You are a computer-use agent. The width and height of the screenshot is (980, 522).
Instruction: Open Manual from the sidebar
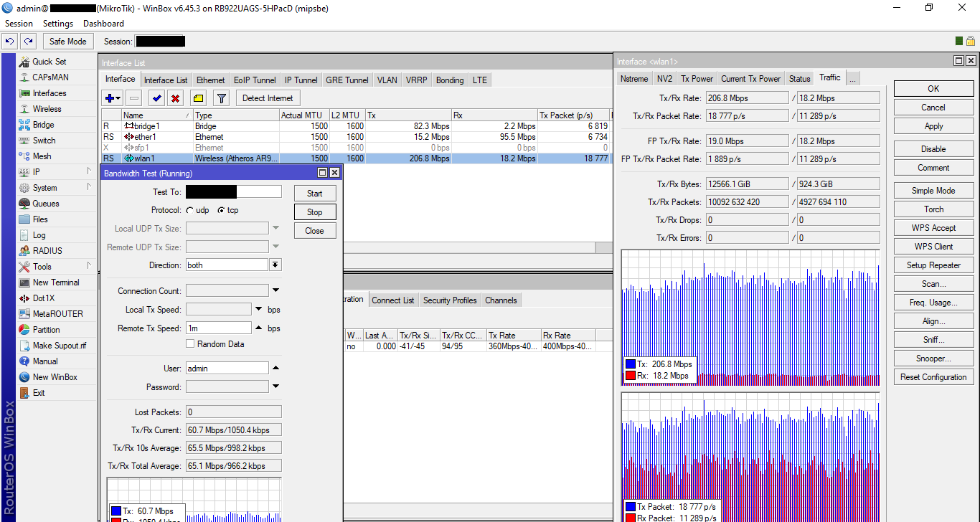tap(45, 361)
